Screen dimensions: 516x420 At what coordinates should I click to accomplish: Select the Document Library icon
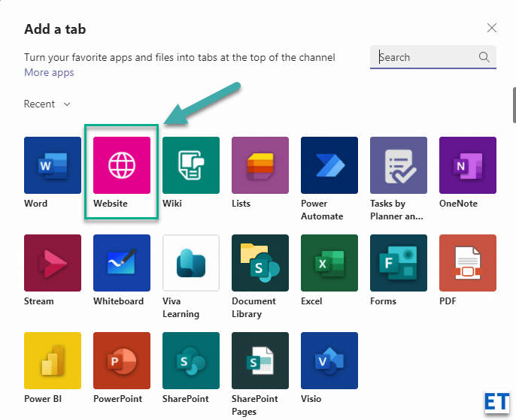(260, 263)
